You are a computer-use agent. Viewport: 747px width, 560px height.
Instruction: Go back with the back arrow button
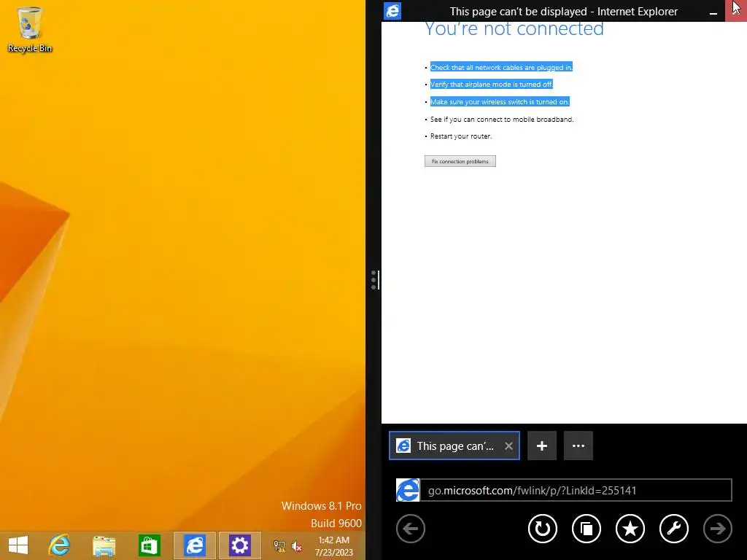411,529
